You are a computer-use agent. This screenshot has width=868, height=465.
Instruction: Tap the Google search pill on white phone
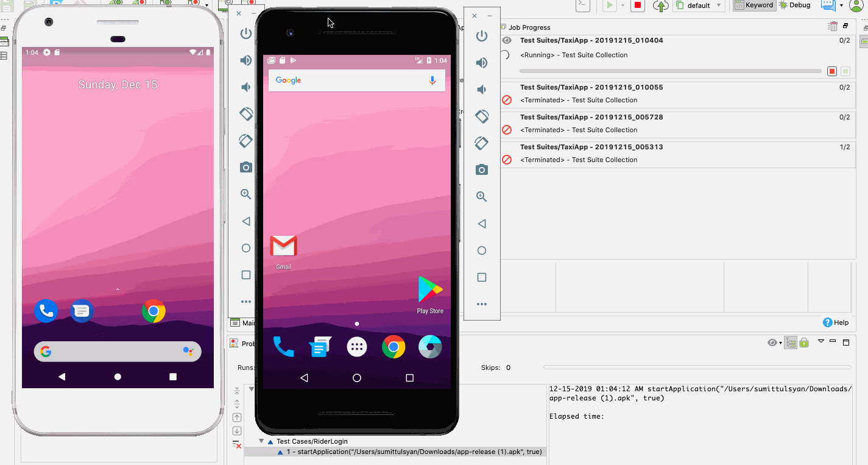[118, 352]
